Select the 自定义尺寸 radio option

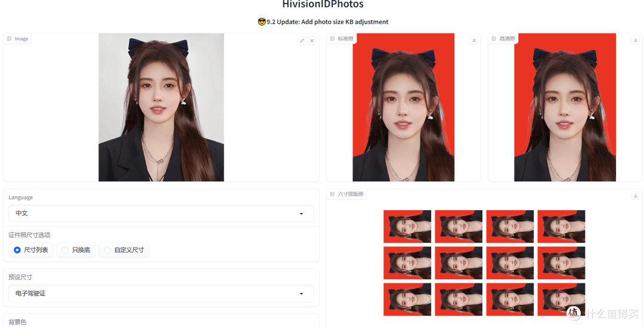124,250
